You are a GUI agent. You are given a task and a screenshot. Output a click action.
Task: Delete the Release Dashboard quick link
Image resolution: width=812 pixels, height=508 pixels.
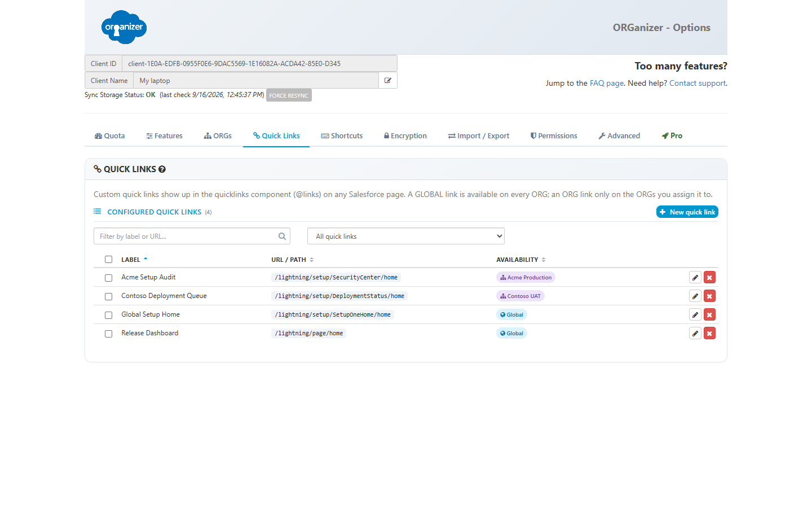(x=709, y=334)
